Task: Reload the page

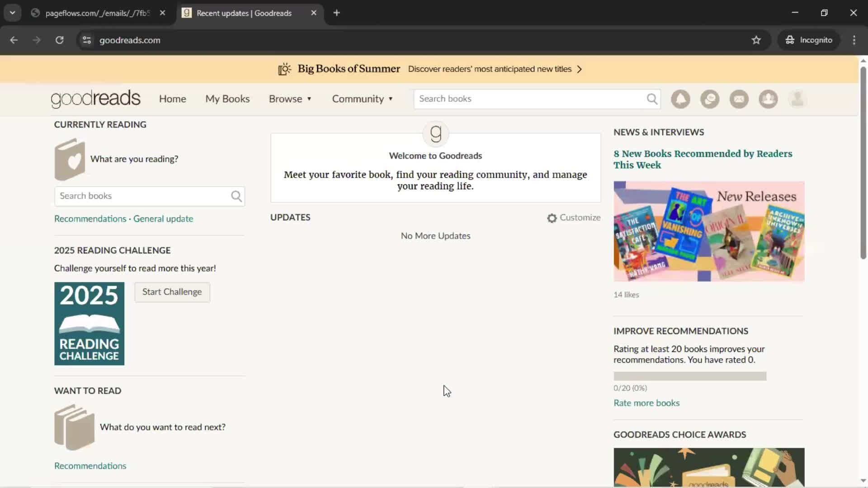Action: tap(59, 40)
